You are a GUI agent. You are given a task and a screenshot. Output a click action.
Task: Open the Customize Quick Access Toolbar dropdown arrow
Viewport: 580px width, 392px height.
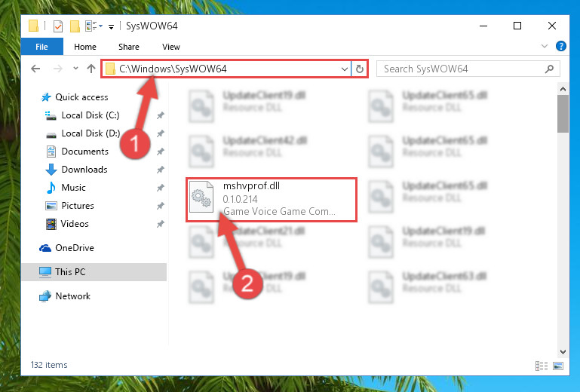click(111, 26)
